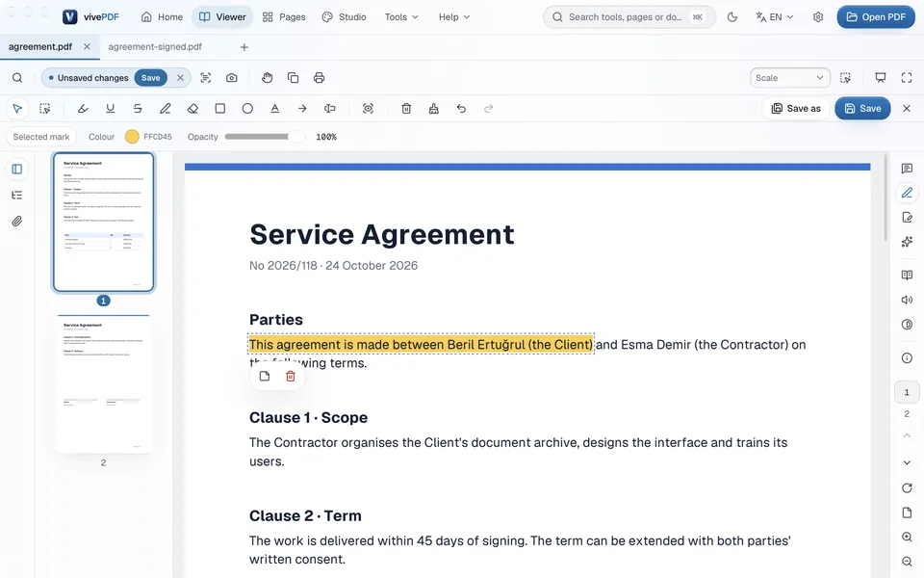Choose the area selection tool in annotation bar
This screenshot has height=578, width=924.
click(x=45, y=109)
